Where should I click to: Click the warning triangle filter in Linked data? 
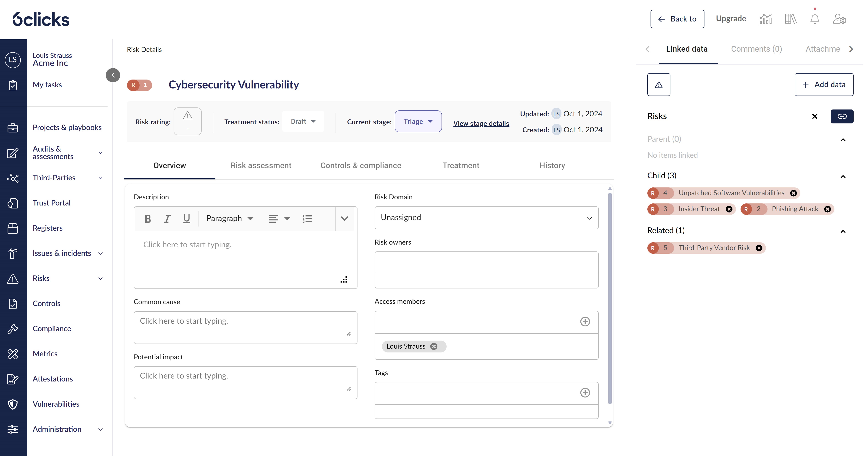pos(658,85)
